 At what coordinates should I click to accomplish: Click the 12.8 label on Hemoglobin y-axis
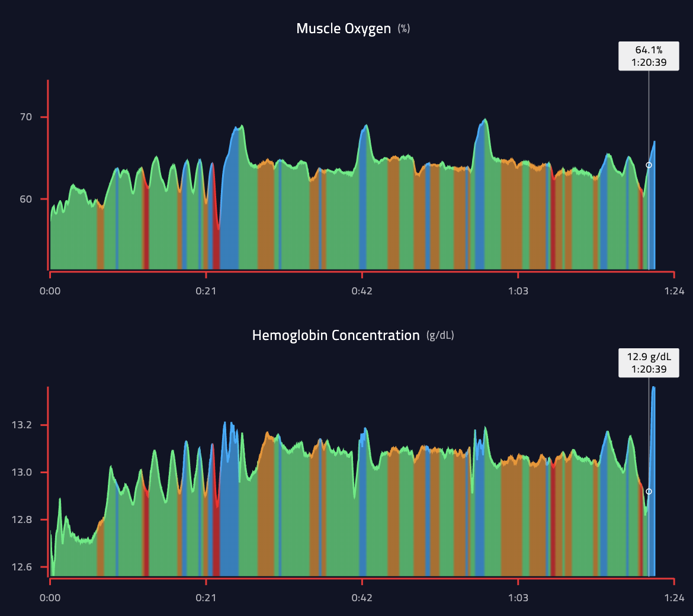[21, 520]
